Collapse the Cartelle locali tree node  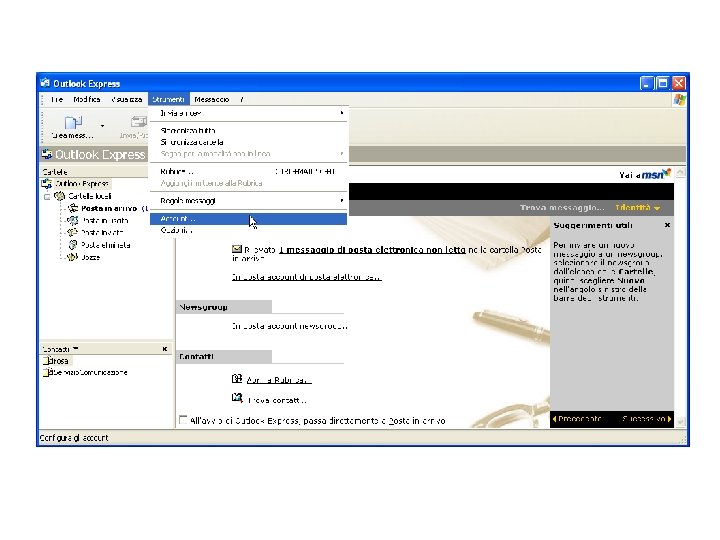[x=47, y=197]
